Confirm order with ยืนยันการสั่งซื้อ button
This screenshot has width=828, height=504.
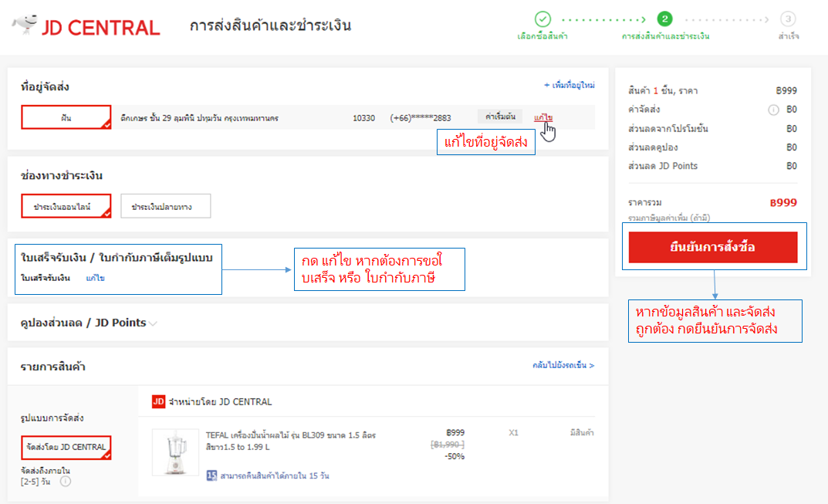[713, 247]
